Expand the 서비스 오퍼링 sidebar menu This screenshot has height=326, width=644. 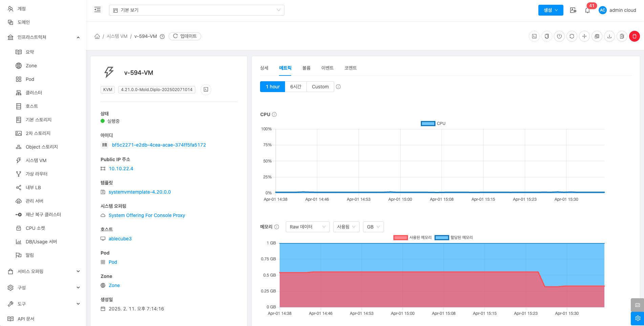click(43, 271)
